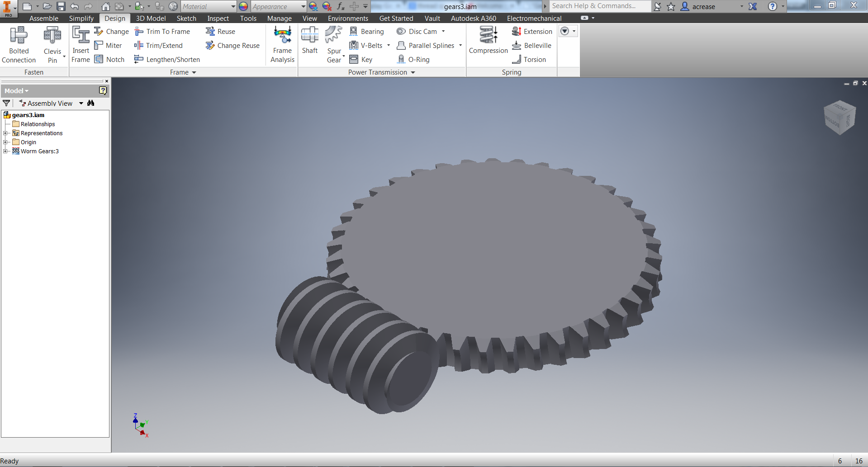Choose the Trim/Extend frame tool
Image resolution: width=868 pixels, height=467 pixels.
pyautogui.click(x=158, y=46)
